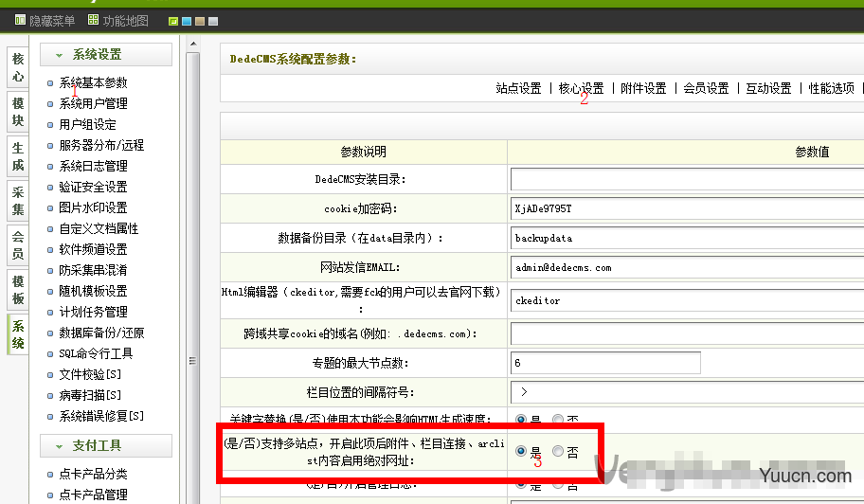Select 是 for multi-site support option
Viewport: 864px width, 504px height.
(521, 452)
